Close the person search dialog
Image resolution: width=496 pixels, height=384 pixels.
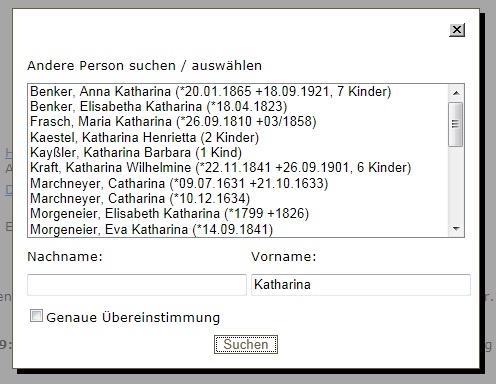point(457,30)
